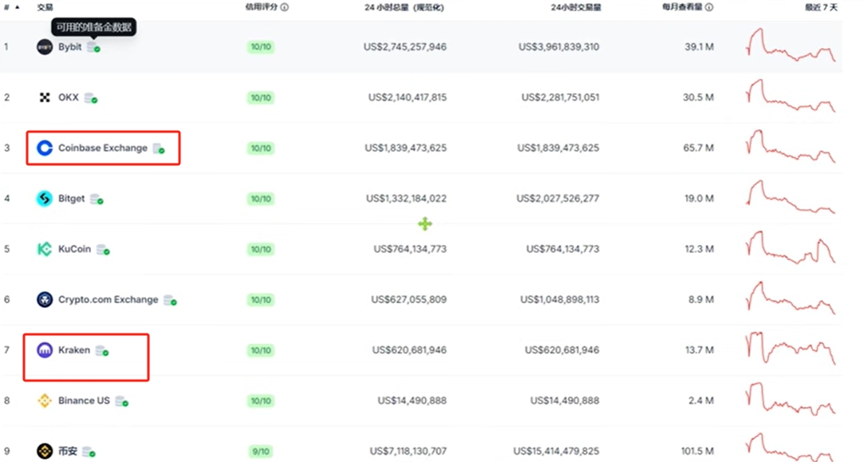Click OKX's 10/10 credit score badge
The image size is (868, 462).
[x=261, y=98]
